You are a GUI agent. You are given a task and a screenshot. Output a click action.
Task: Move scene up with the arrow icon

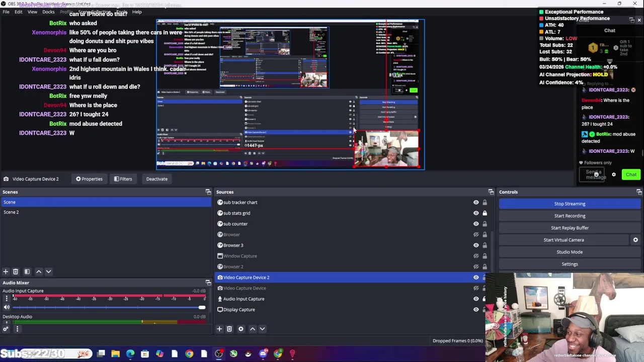point(39,271)
